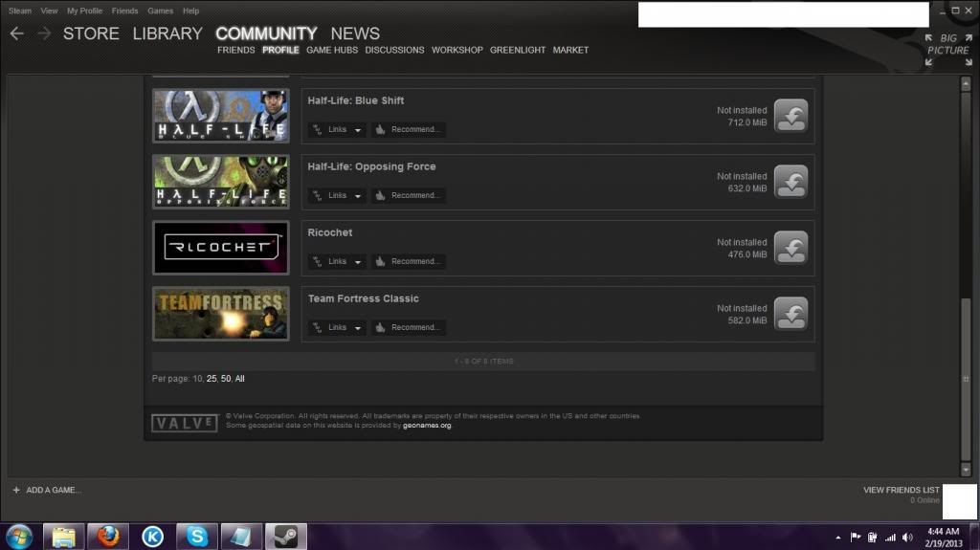The image size is (980, 550).
Task: Open Windows Start menu orb
Action: [19, 537]
